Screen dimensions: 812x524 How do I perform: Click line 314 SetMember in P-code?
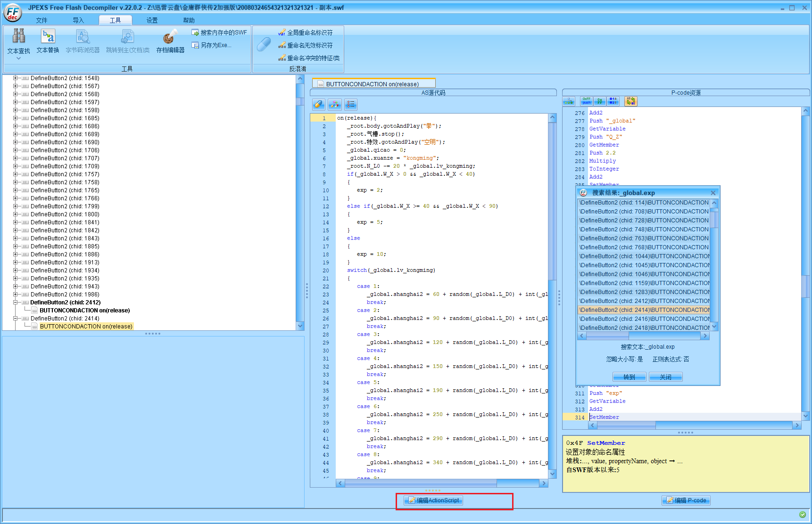coord(604,418)
